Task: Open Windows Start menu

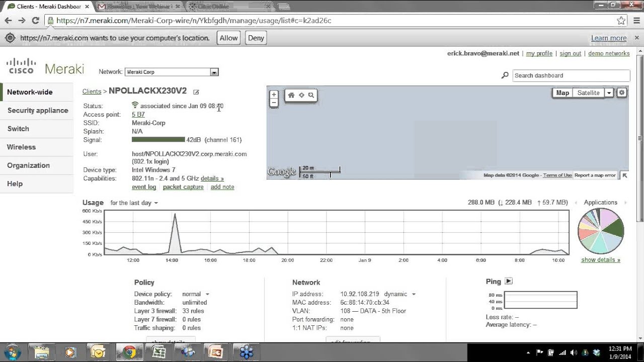Action: 12,352
